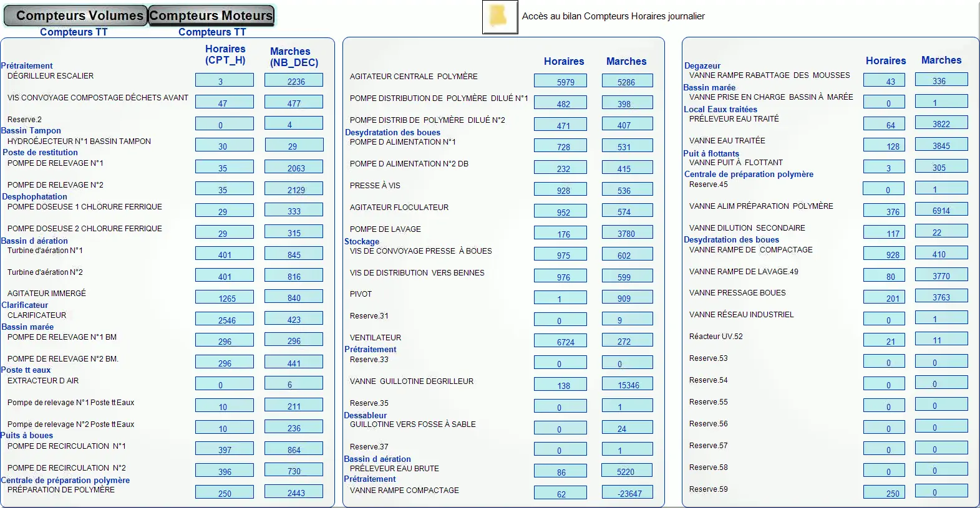Select Horaires value 5979 for AGITATEUR CENTRALE POLYMÈRE

[x=560, y=81]
